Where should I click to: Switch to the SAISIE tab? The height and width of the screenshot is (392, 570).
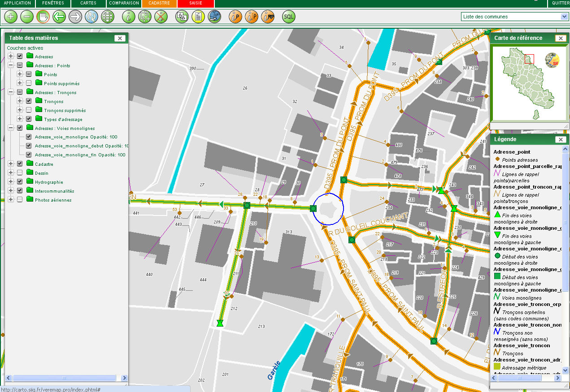click(x=196, y=3)
